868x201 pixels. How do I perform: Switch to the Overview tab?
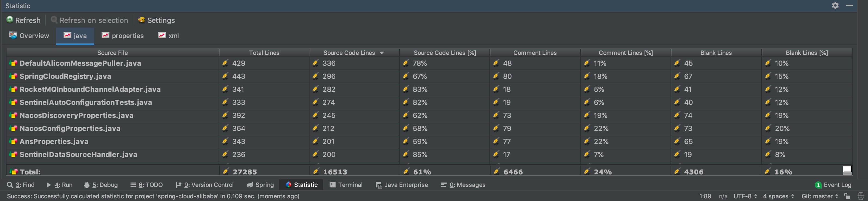pos(29,36)
